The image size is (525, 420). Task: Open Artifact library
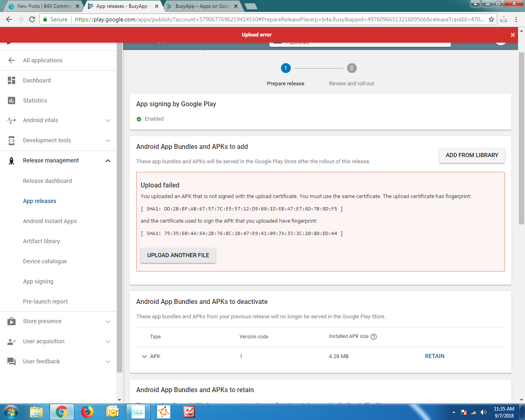coord(41,241)
